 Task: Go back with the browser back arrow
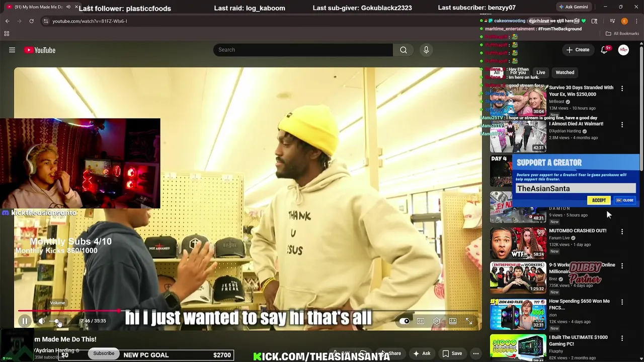point(7,21)
